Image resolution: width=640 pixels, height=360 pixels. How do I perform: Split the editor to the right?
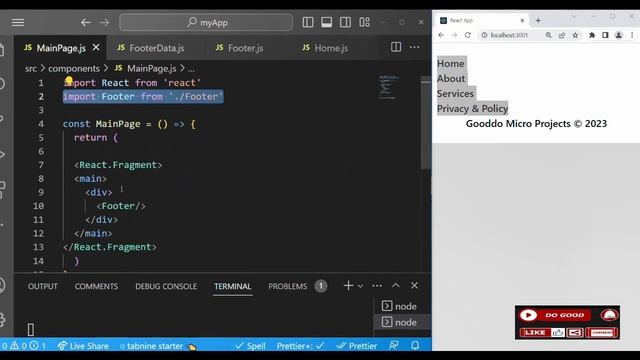point(396,47)
